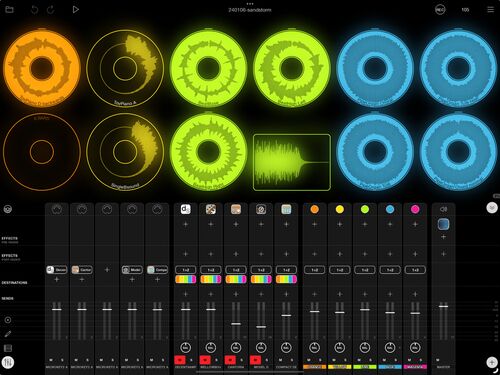The width and height of the screenshot is (500, 375).
Task: Add a pre-fader effect to ORANGE channel
Action: [314, 224]
